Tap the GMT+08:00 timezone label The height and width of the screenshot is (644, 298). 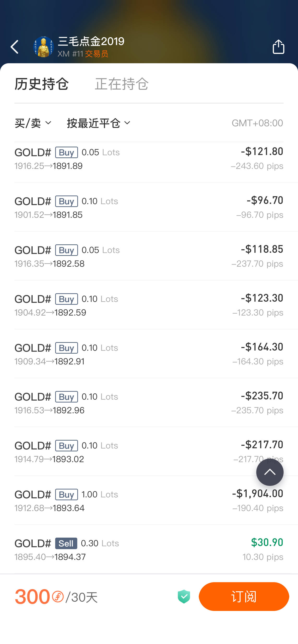[x=257, y=123]
